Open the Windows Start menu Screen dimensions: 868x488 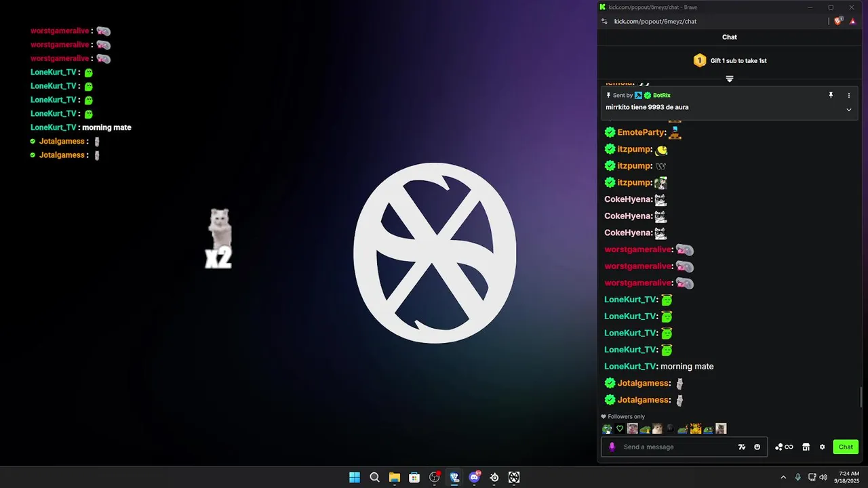355,477
